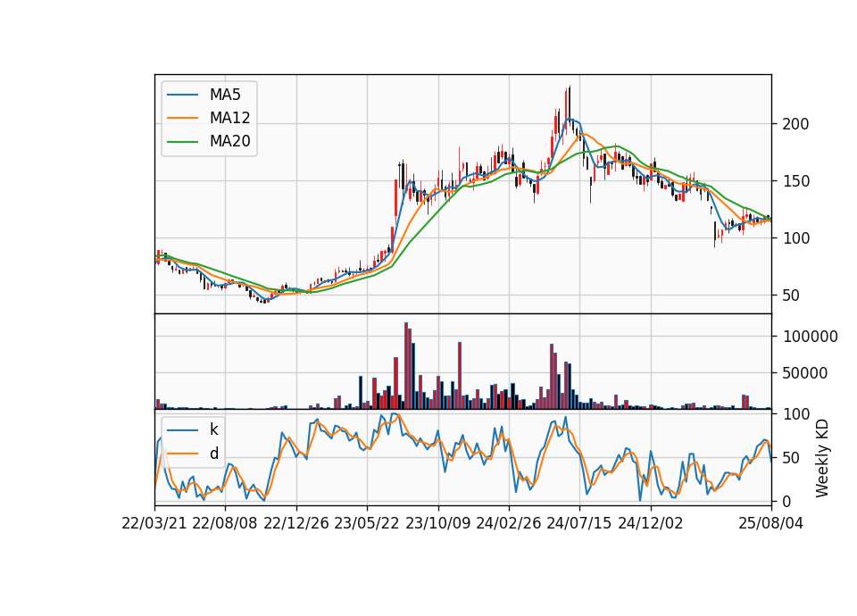
Task: Click the orange MA12 legend line sample
Action: (182, 118)
